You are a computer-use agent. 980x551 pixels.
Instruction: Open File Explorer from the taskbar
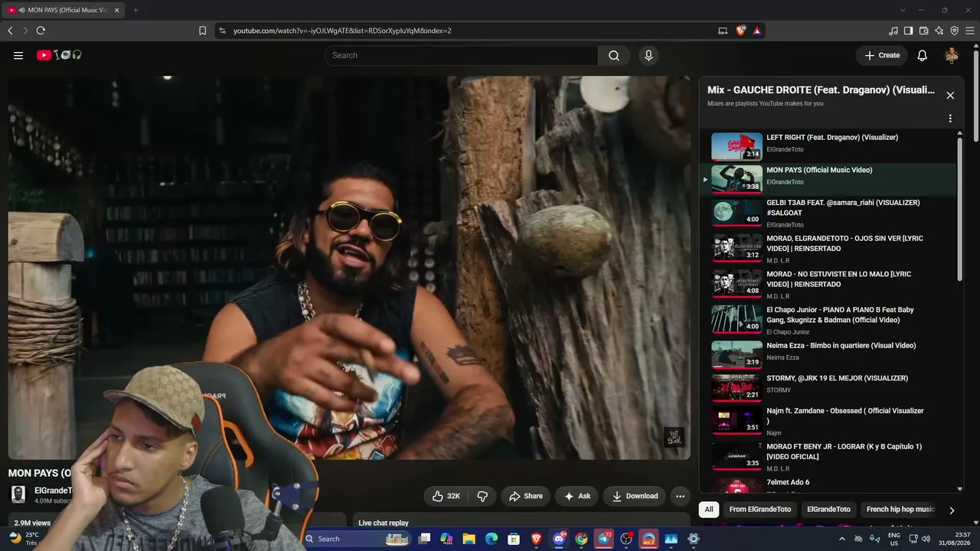click(x=469, y=539)
